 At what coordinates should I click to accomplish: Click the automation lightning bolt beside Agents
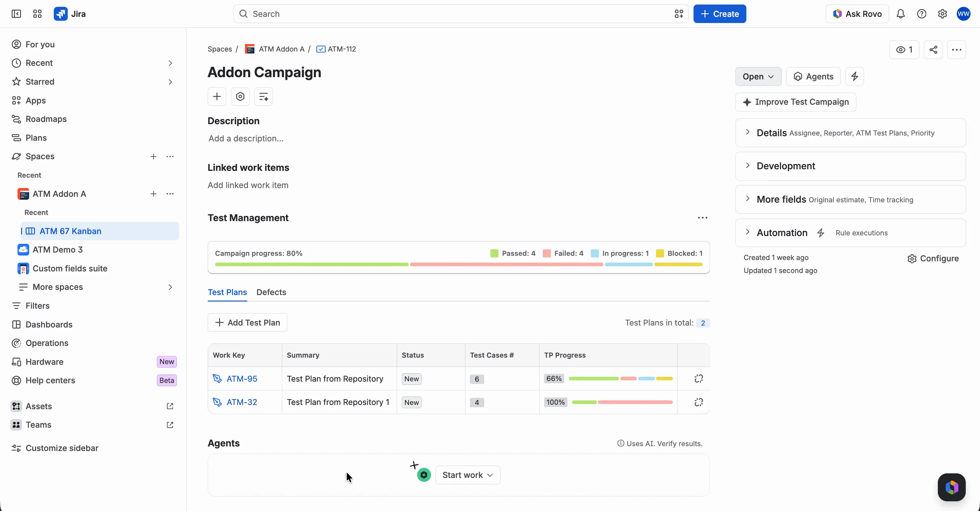click(855, 77)
